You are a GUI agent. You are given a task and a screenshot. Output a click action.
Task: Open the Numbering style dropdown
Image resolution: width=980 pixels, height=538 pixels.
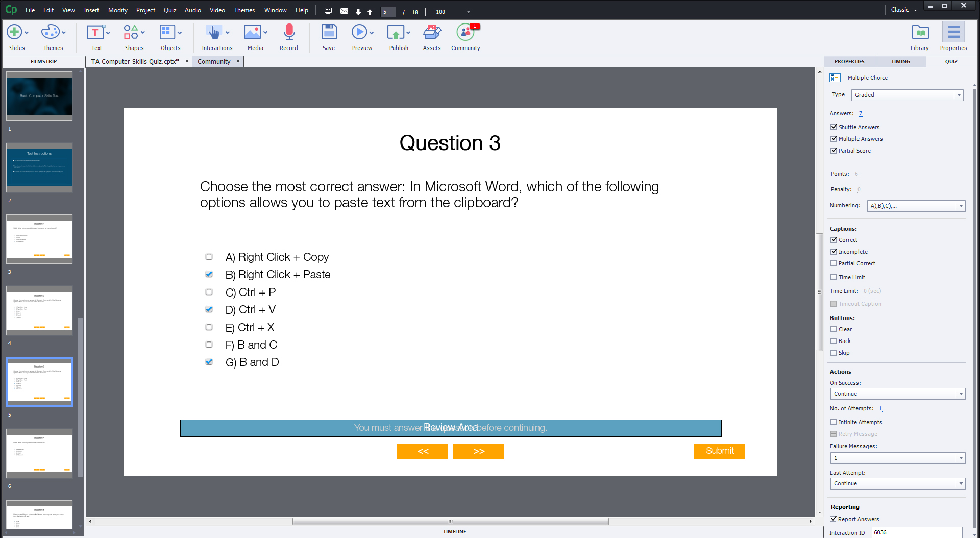tap(916, 206)
